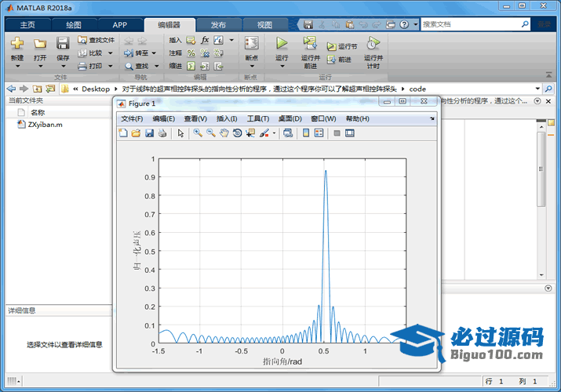Click the percent comment icon

(x=191, y=53)
